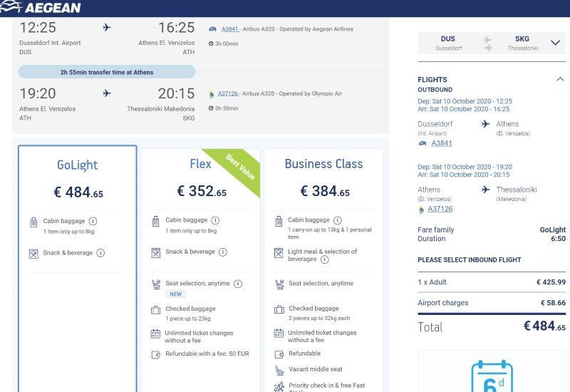Expand the DUS to SKG route dropdown
Viewport: 570px width, 392px height.
[555, 43]
